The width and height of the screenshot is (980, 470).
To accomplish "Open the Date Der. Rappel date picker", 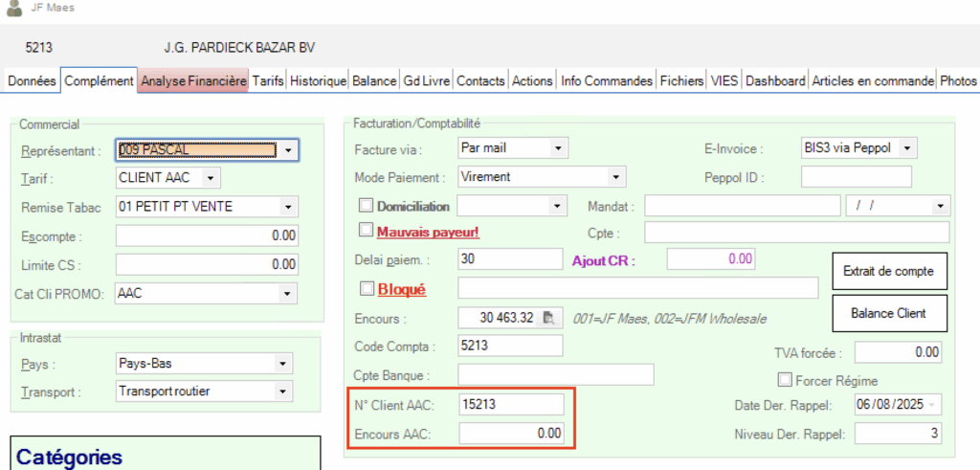I will pyautogui.click(x=932, y=405).
